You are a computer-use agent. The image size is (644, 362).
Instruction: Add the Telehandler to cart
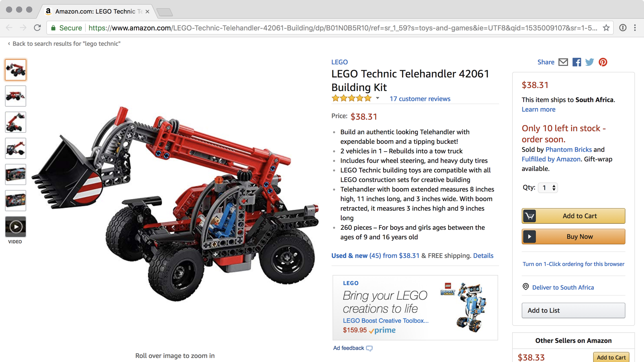pyautogui.click(x=573, y=216)
